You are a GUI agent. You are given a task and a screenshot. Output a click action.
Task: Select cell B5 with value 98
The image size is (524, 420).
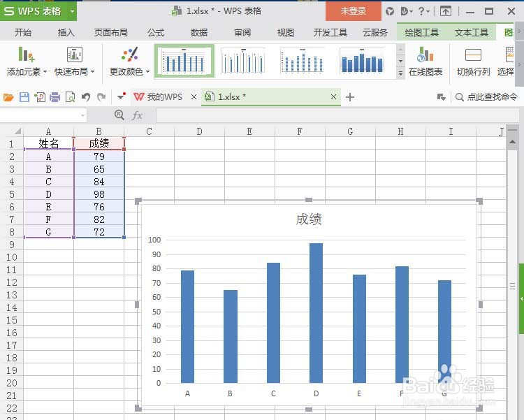point(99,194)
